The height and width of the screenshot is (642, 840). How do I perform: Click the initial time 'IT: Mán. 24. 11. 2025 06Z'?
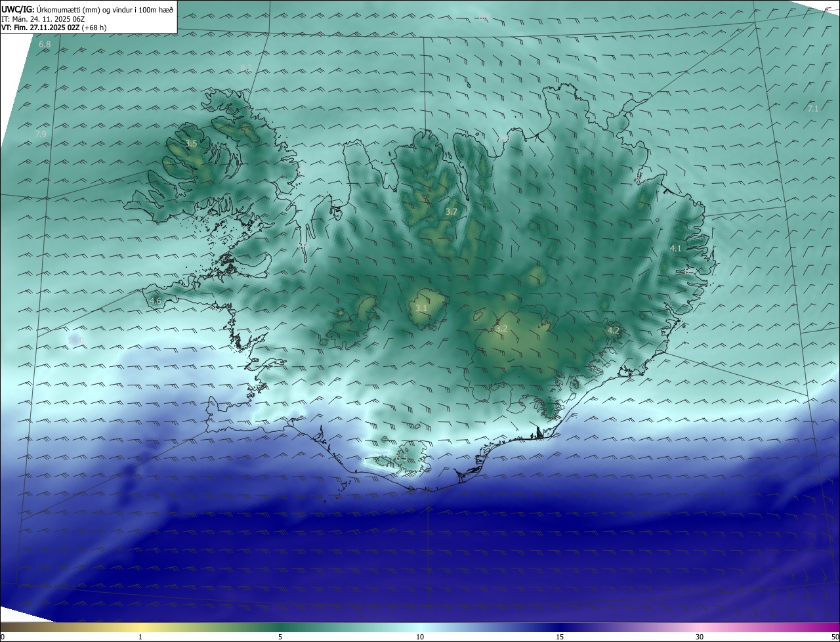point(42,19)
